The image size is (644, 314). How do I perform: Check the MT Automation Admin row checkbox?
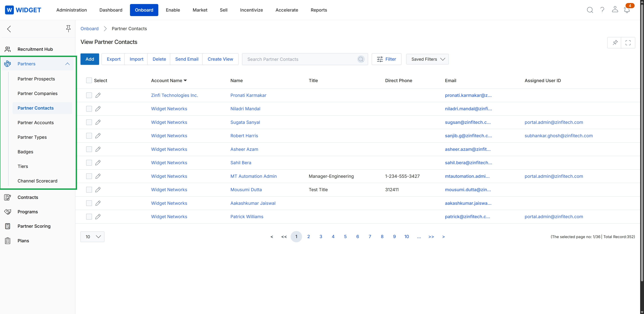pos(89,176)
